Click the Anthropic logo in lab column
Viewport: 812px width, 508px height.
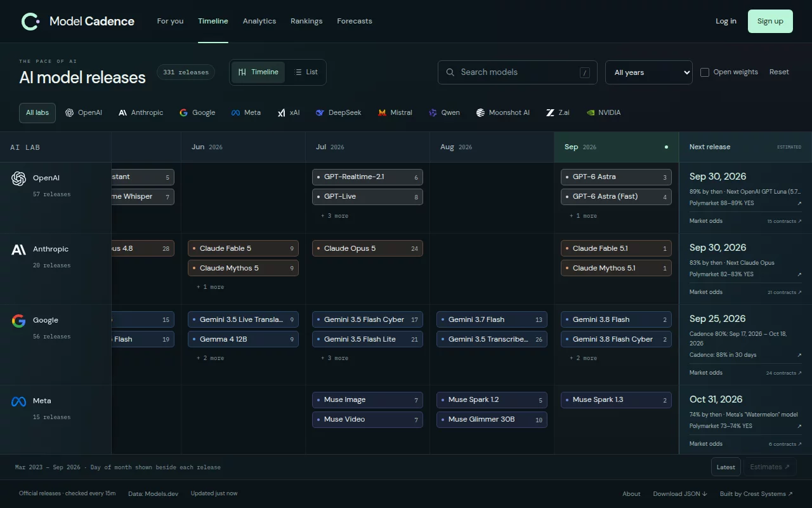(18, 250)
